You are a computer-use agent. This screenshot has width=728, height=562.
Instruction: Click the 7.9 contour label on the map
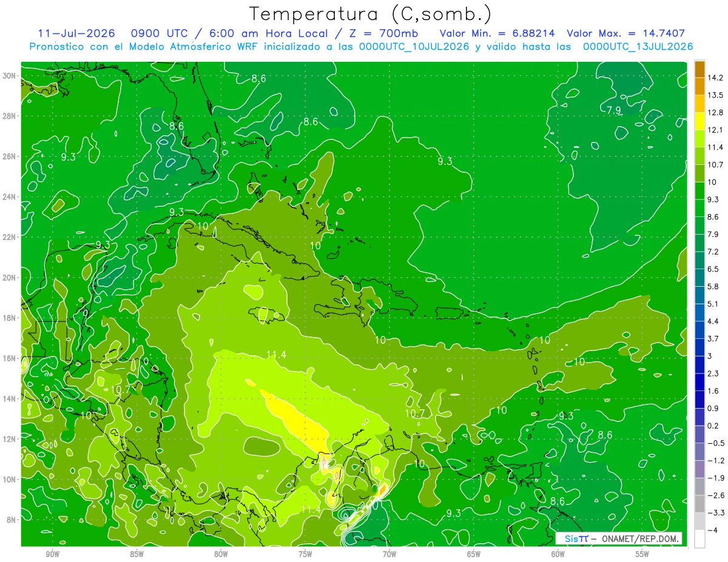pyautogui.click(x=614, y=110)
